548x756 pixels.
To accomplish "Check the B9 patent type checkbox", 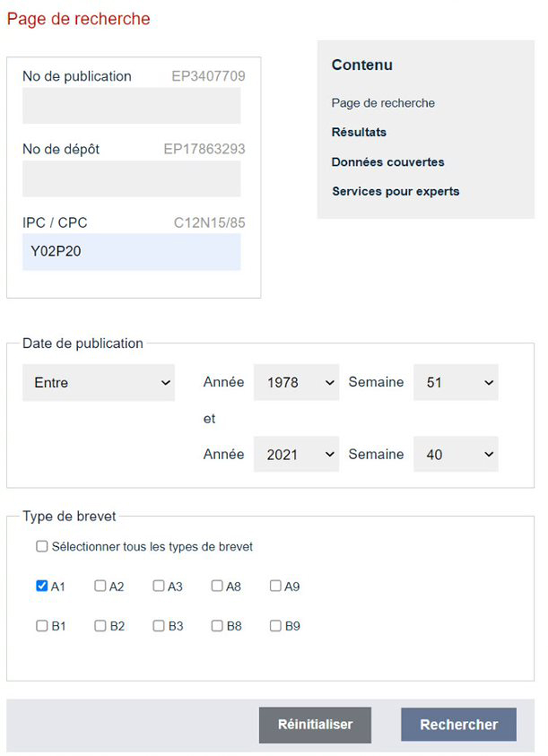I will [x=275, y=626].
